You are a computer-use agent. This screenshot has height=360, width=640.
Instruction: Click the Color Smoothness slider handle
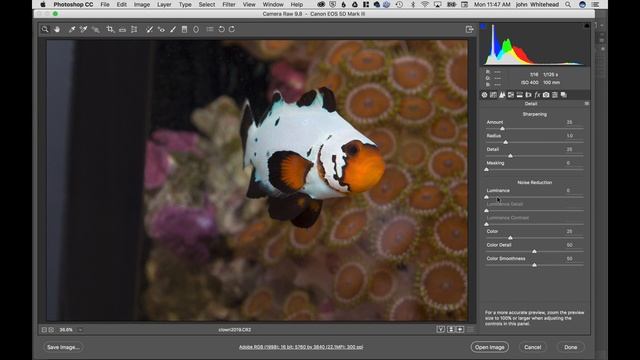tap(534, 265)
